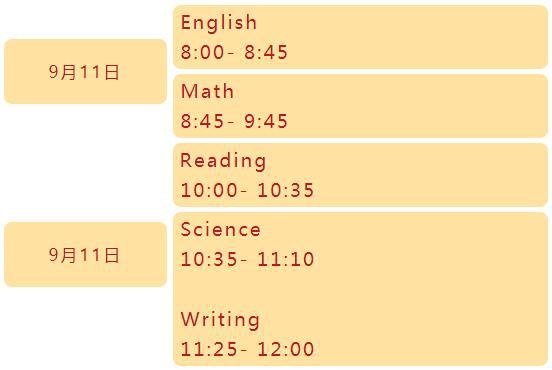
Task: Click the 8:00- 8:45 time range
Action: [x=234, y=52]
